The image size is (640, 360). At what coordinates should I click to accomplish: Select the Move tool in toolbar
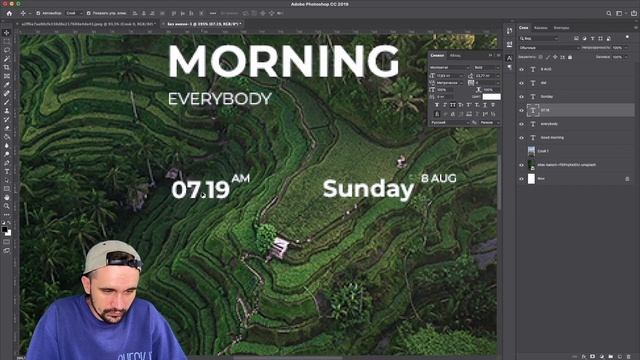[x=7, y=33]
